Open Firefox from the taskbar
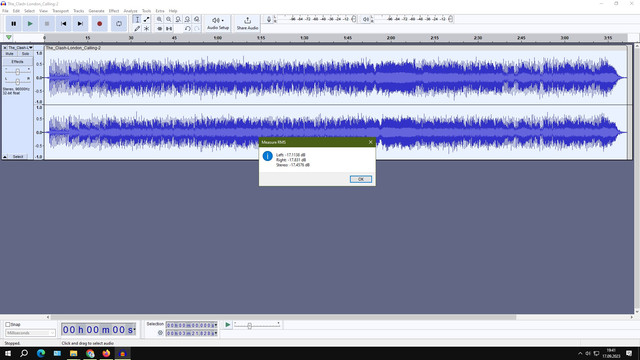 click(x=106, y=353)
